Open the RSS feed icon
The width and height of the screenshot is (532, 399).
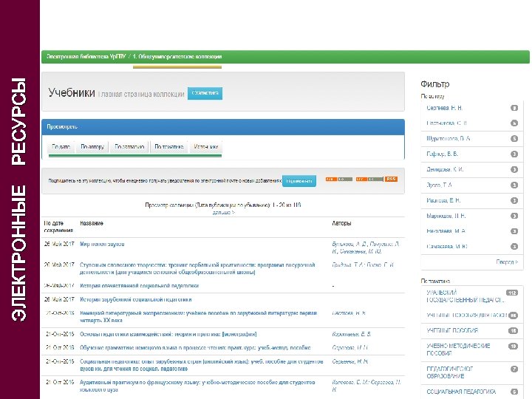pyautogui.click(x=391, y=179)
